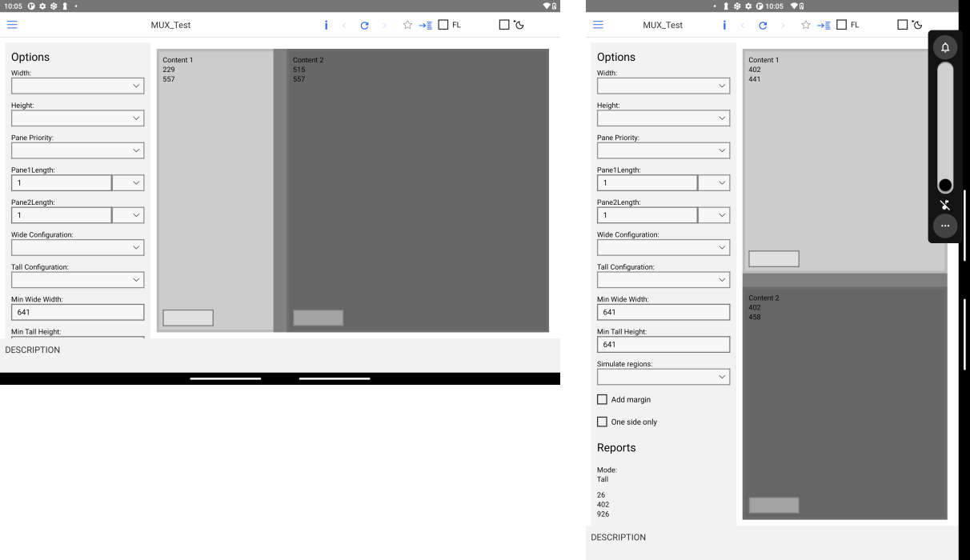Click the info icon in the toolbar
This screenshot has height=560, width=970.
point(326,25)
